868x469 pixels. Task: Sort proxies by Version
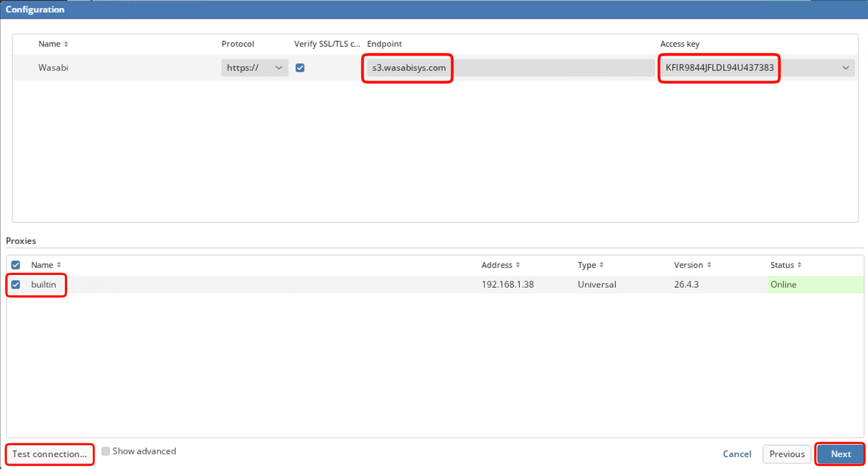693,265
